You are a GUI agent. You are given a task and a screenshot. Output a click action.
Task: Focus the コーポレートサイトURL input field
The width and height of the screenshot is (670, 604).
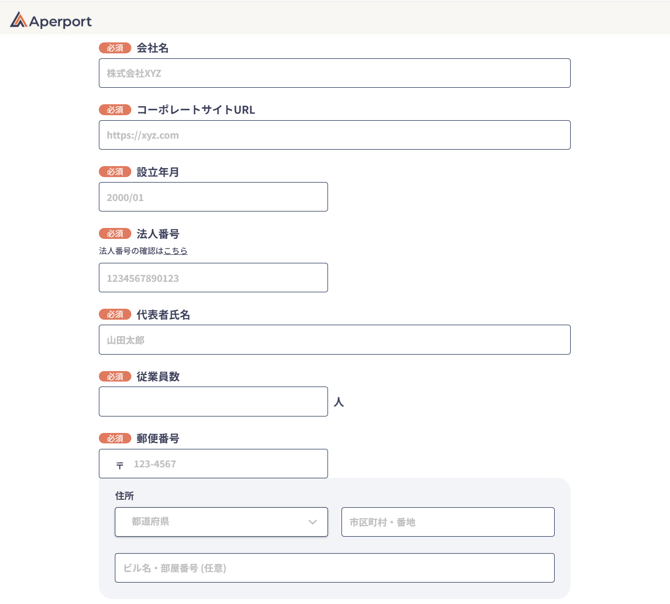click(x=335, y=135)
